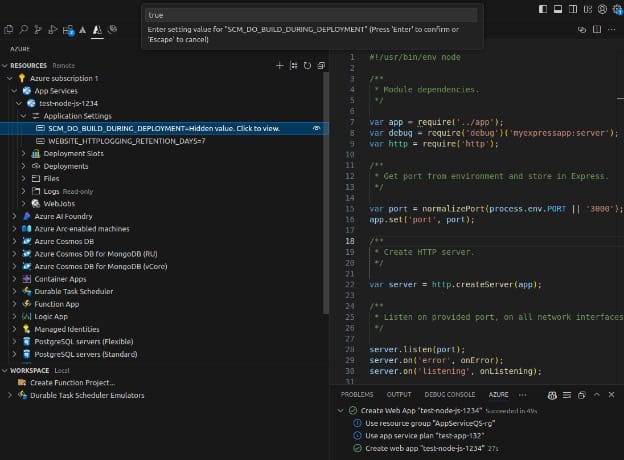The height and width of the screenshot is (460, 624).
Task: Open additional panel views ellipsis
Action: (x=523, y=395)
